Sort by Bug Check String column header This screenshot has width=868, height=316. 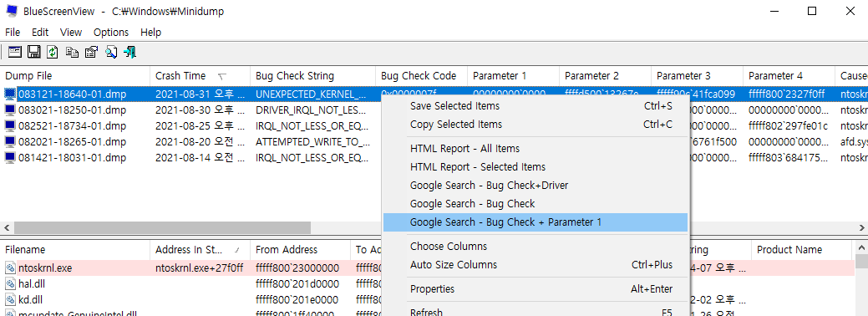tap(312, 76)
